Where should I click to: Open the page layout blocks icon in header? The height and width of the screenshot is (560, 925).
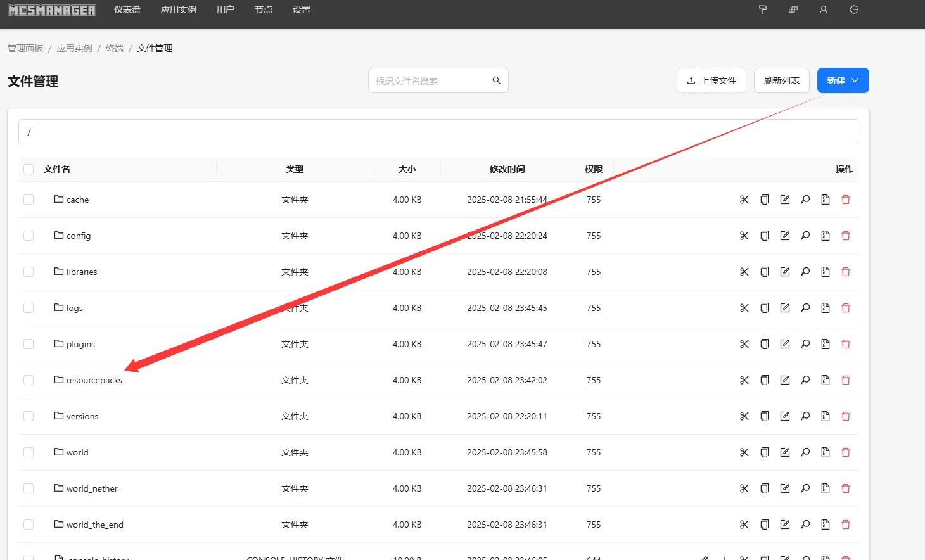click(793, 10)
